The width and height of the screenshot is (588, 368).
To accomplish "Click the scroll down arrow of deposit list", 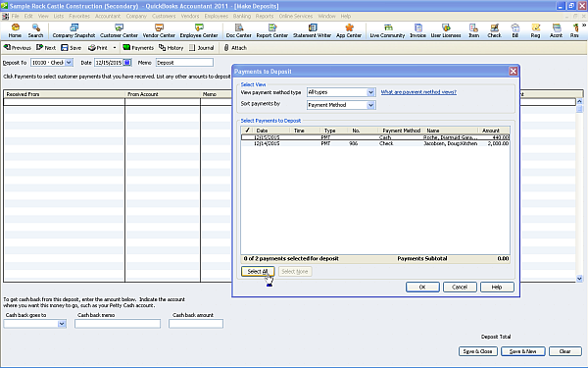I will (579, 279).
